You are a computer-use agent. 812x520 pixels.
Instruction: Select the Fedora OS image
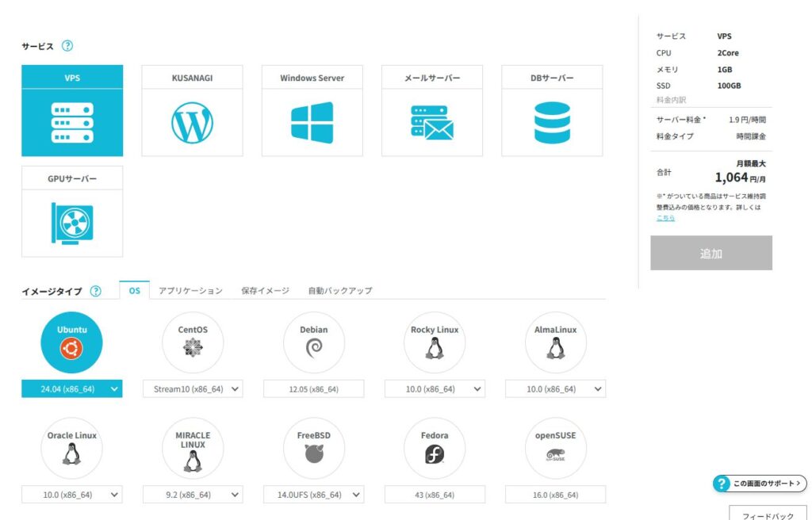point(435,448)
